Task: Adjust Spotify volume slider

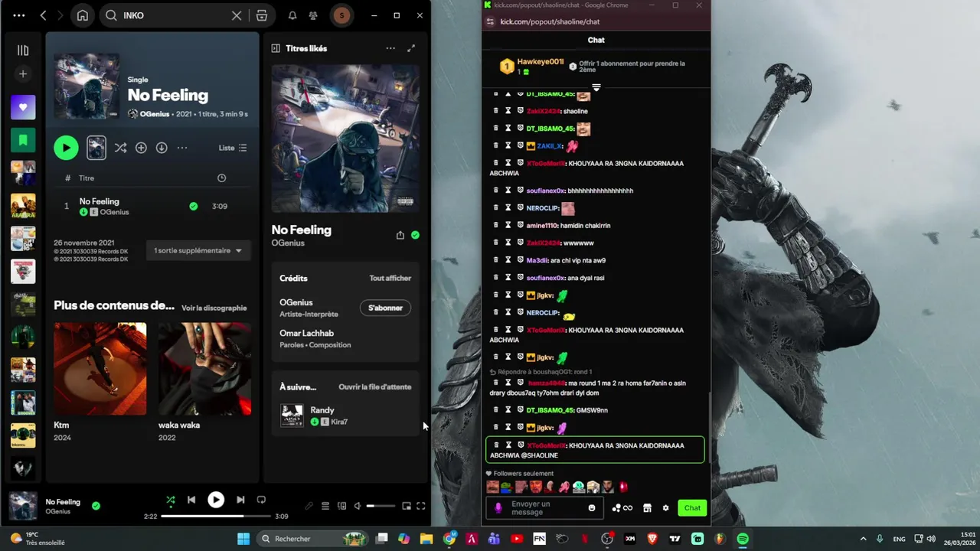Action: pyautogui.click(x=381, y=506)
